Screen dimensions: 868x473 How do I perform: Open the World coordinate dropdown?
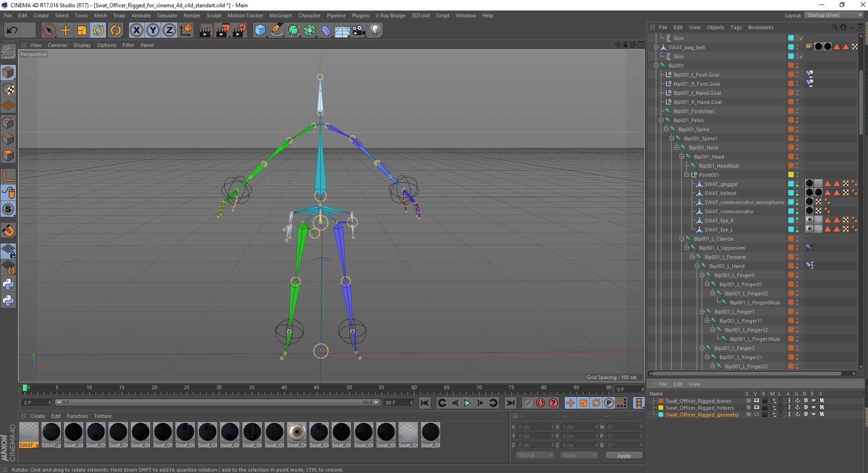point(535,455)
